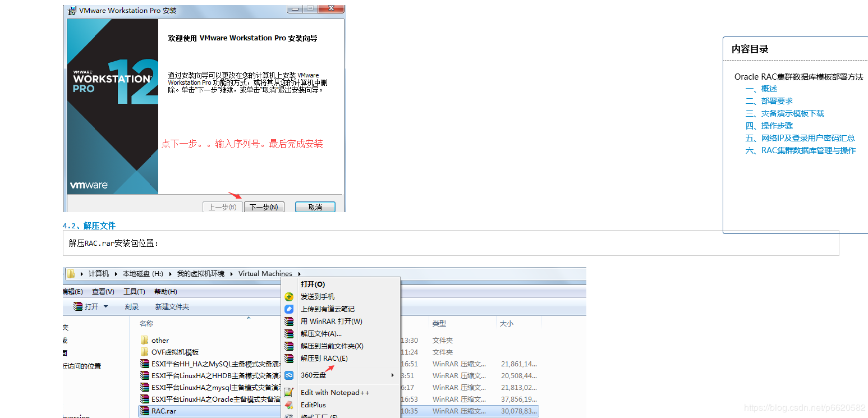The width and height of the screenshot is (868, 418).
Task: Click 新建文件夹 on the Explorer toolbar
Action: point(172,307)
